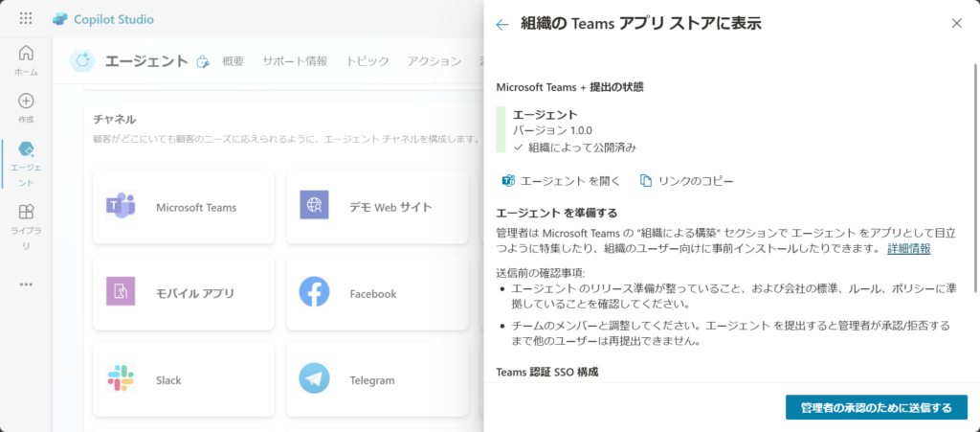Image resolution: width=980 pixels, height=432 pixels.
Task: Click the デモ Web サイト globe icon
Action: pos(314,205)
